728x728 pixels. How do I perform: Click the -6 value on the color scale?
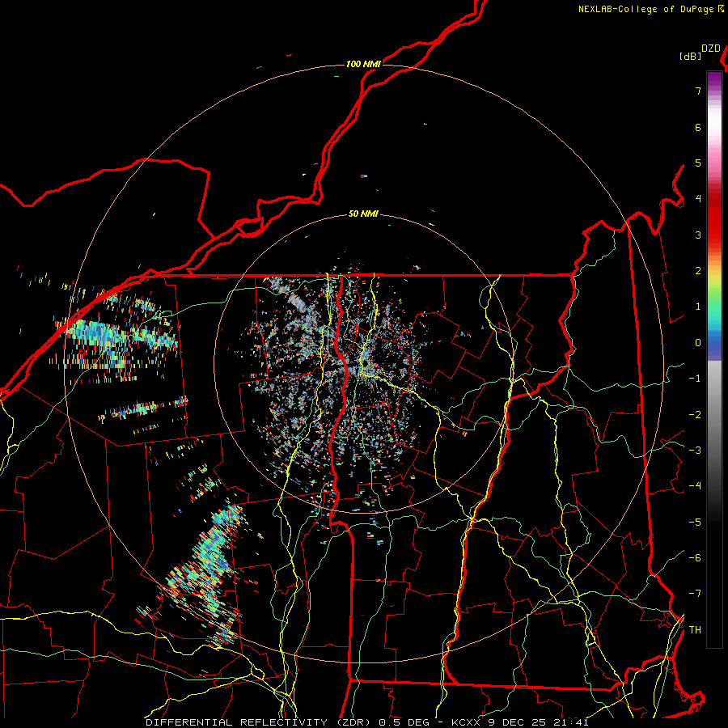pos(695,558)
